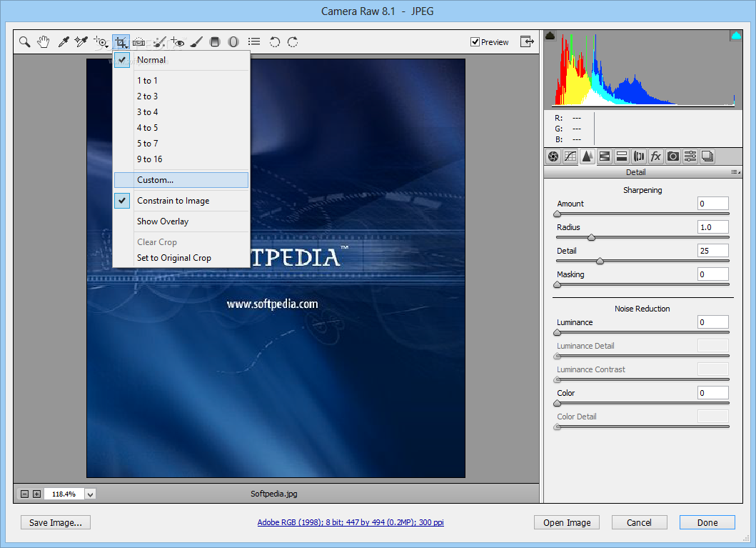Choose the 9 to 16 crop ratio
Viewport: 756px width, 548px height.
[x=181, y=159]
